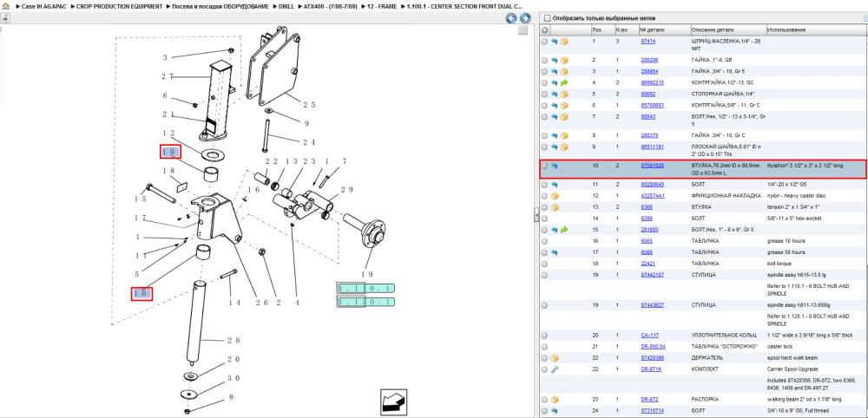Screen dimensions: 868x418
Task: Open part number link 87501820
Action: (x=652, y=166)
